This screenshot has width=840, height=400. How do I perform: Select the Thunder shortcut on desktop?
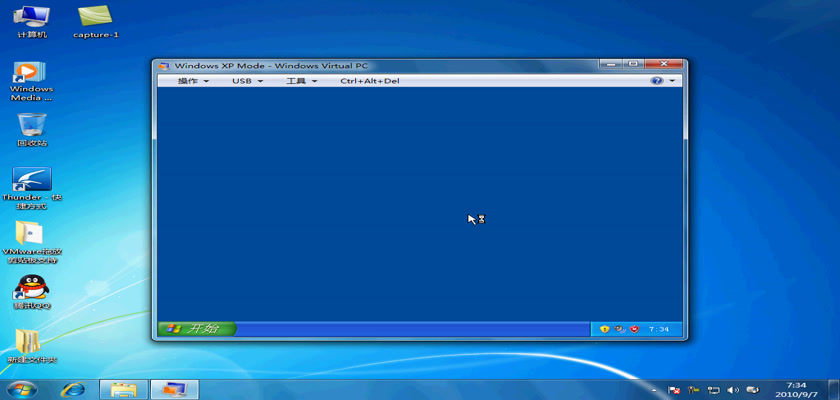tap(32, 185)
